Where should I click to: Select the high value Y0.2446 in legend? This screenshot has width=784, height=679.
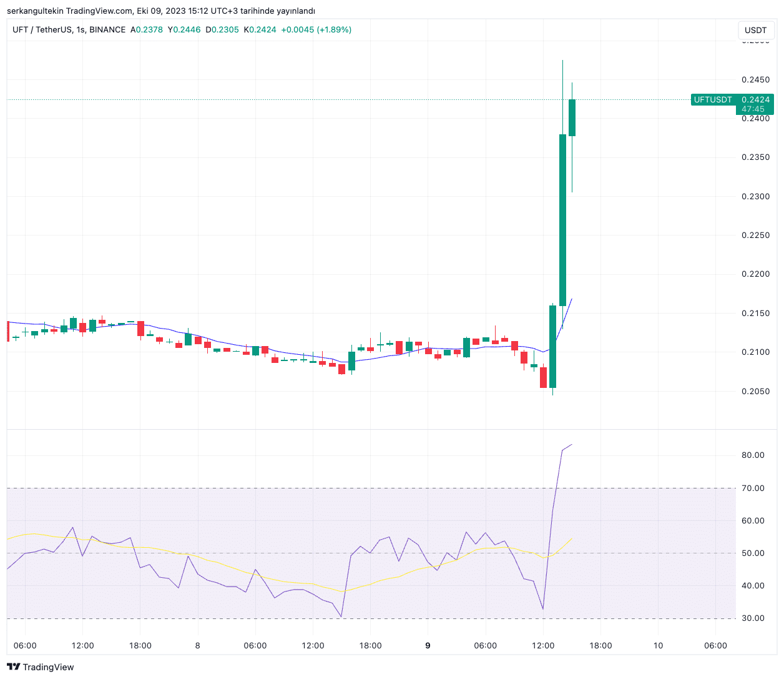click(x=184, y=29)
